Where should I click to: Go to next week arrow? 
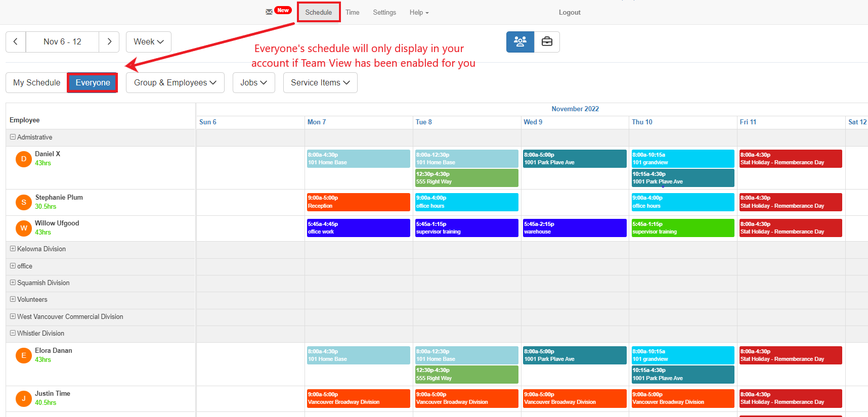(109, 42)
